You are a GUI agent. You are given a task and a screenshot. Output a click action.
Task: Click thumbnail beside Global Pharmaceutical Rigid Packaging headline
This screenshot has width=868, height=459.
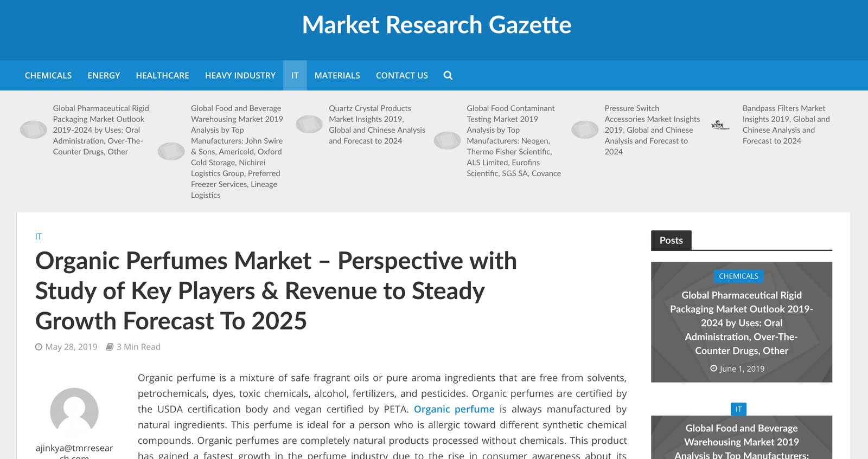[x=34, y=130]
